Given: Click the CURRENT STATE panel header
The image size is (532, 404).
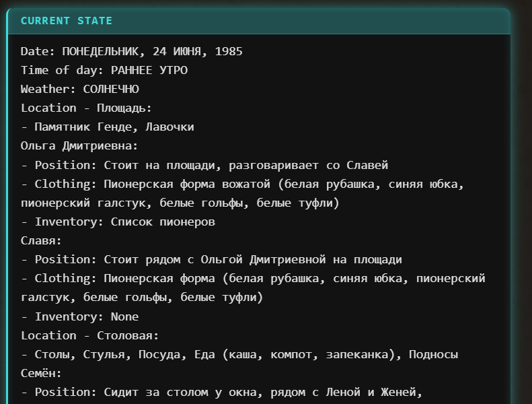Looking at the screenshot, I should click(258, 21).
